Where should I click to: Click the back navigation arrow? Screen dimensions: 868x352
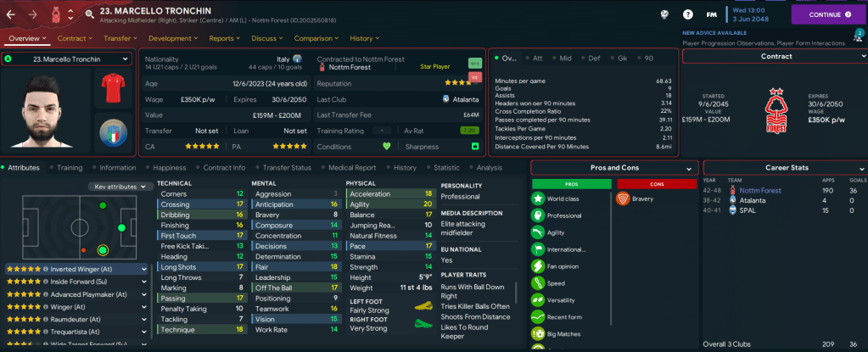click(x=11, y=14)
